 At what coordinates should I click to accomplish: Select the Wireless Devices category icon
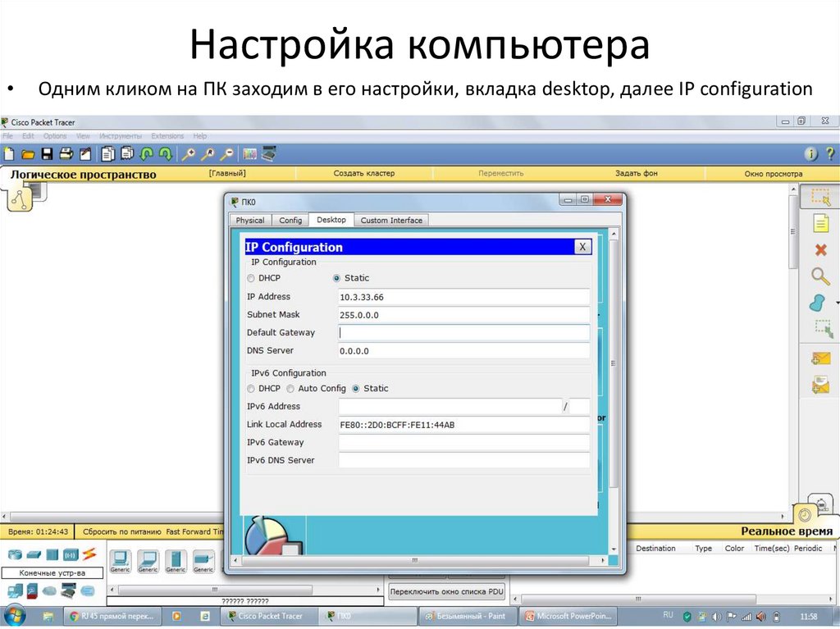(x=71, y=554)
